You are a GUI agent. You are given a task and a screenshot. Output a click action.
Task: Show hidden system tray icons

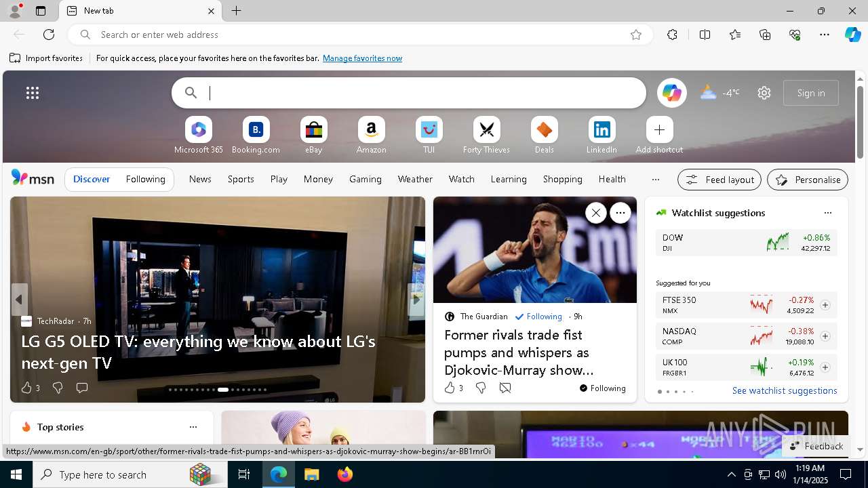[731, 474]
